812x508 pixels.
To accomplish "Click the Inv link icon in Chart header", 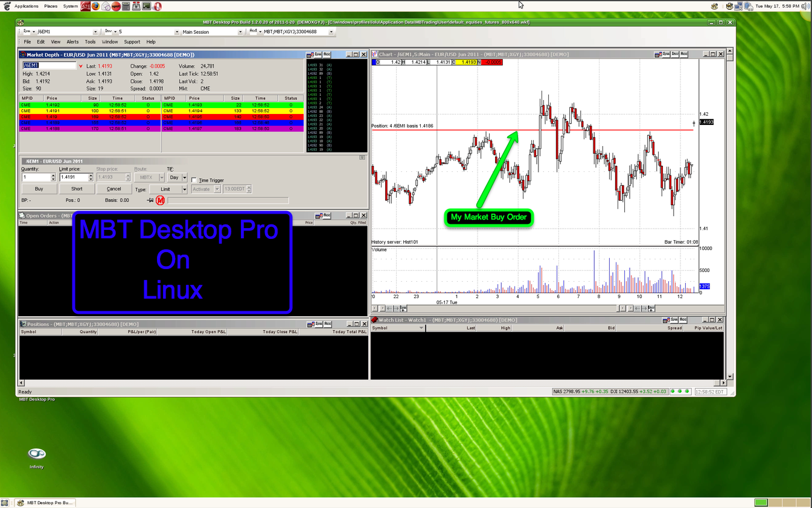I will (675, 54).
